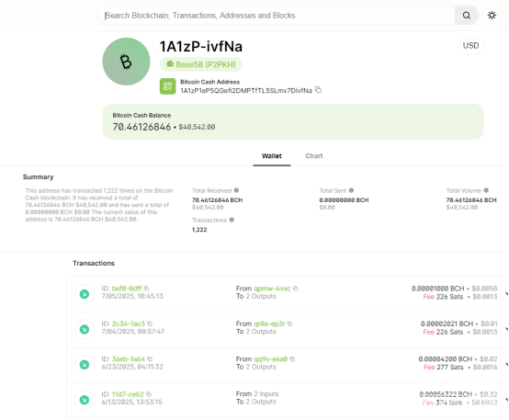Click incoming arrow icon for 36eb-1e64
Image resolution: width=509 pixels, height=420 pixels.
coord(85,365)
